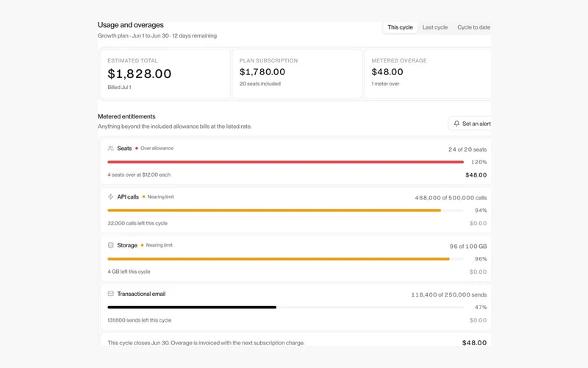
Task: Click the 'PLAN SUBSCRIPTION' card label
Action: tap(268, 60)
